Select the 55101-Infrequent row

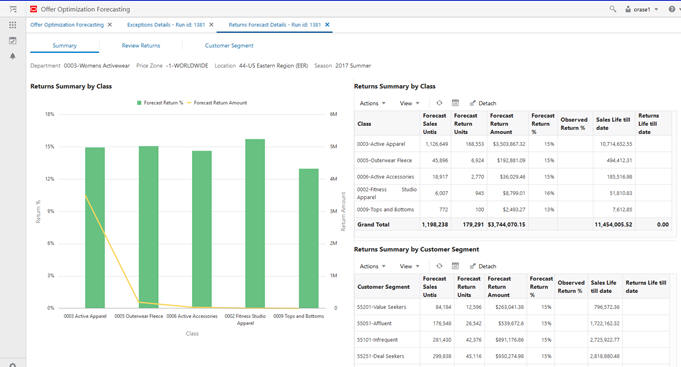pos(512,340)
